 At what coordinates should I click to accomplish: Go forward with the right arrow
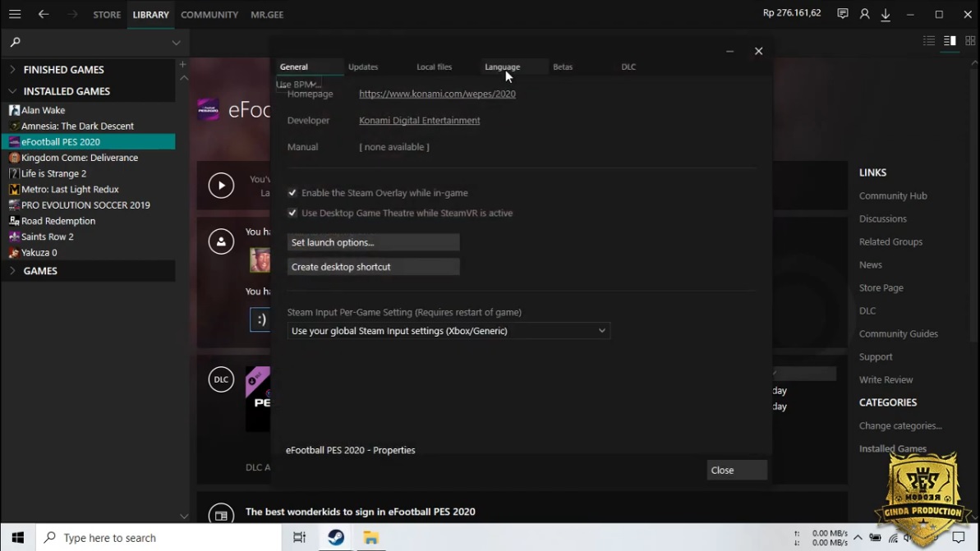point(71,14)
